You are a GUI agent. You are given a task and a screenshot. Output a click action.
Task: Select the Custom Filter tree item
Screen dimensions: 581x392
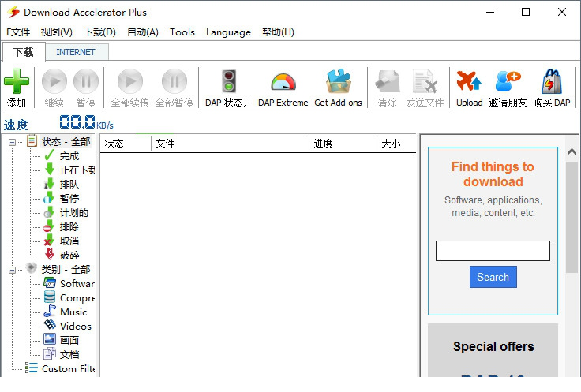[x=68, y=368]
